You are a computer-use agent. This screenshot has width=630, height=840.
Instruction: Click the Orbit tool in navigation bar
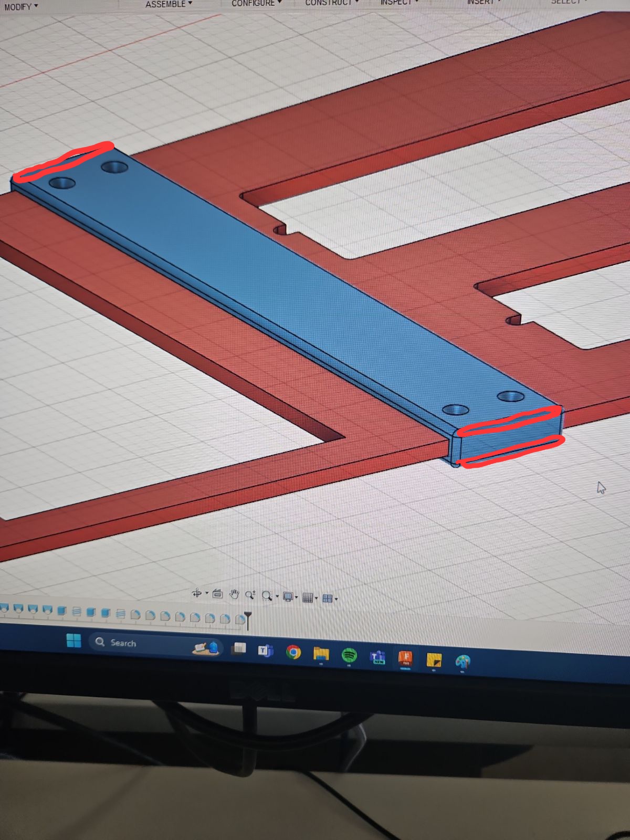(197, 593)
